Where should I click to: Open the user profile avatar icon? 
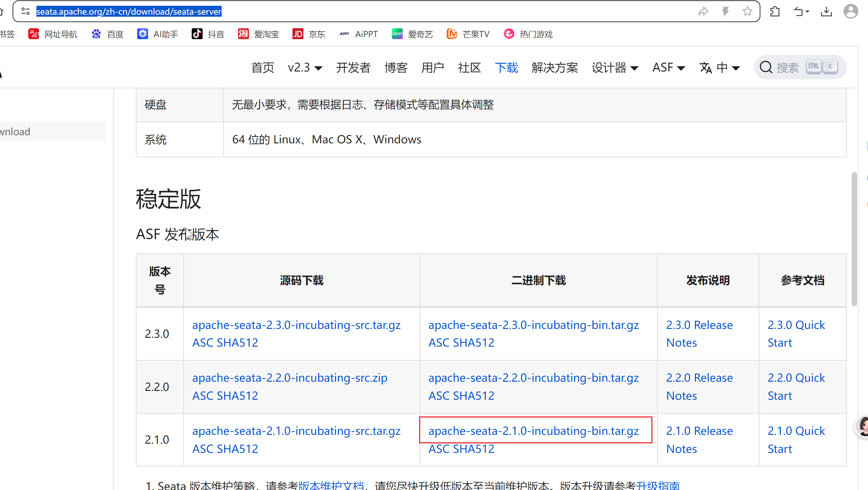851,11
